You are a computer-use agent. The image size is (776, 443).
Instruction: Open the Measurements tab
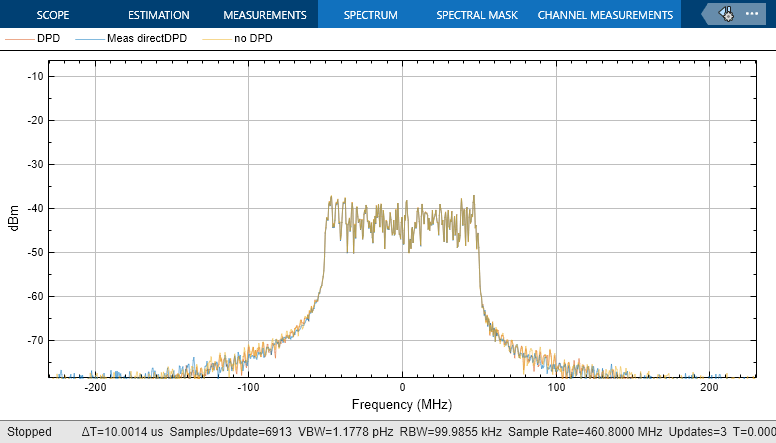264,15
